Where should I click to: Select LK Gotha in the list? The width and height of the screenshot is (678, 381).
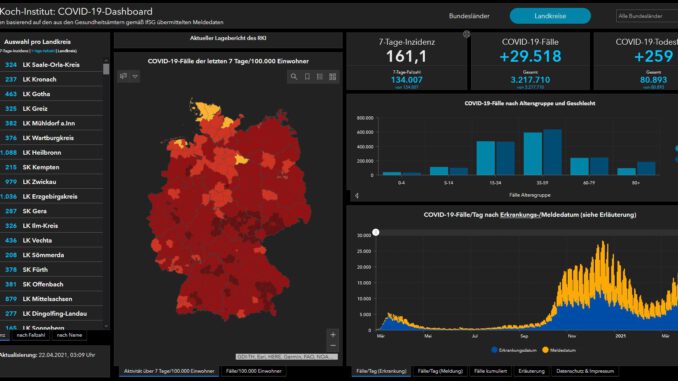click(51, 94)
